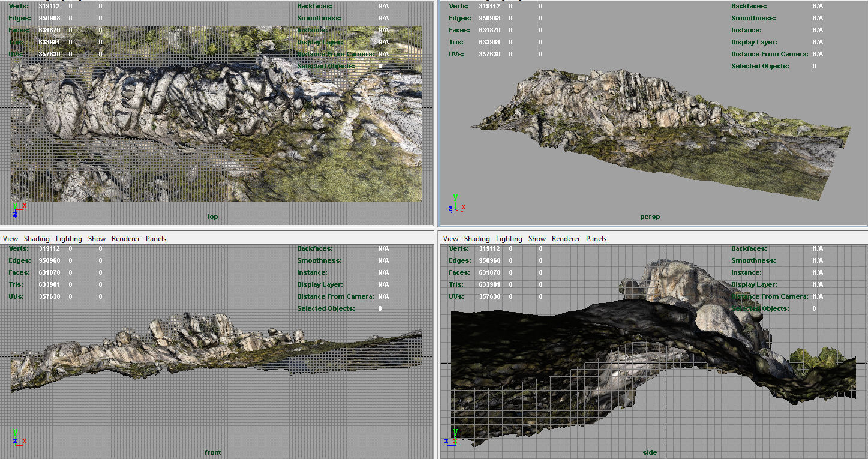Click the 357630 UVs value in side view
The image size is (868, 459).
(x=489, y=296)
